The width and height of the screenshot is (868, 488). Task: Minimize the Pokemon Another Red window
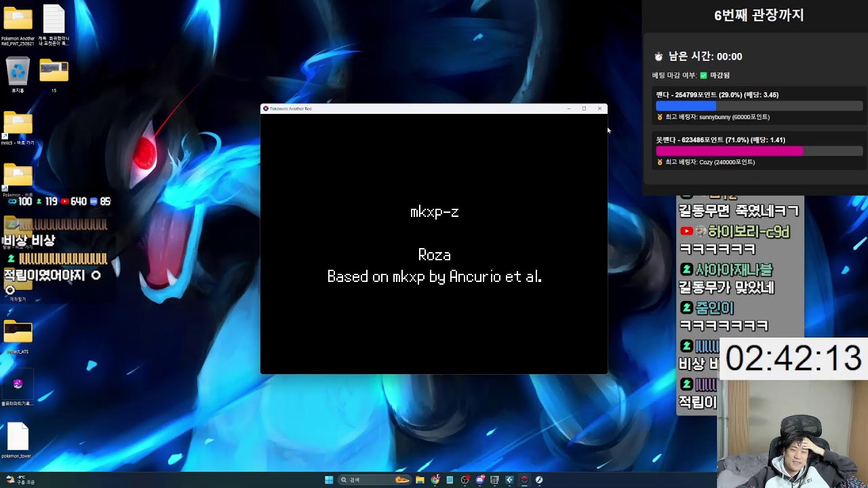pos(568,108)
